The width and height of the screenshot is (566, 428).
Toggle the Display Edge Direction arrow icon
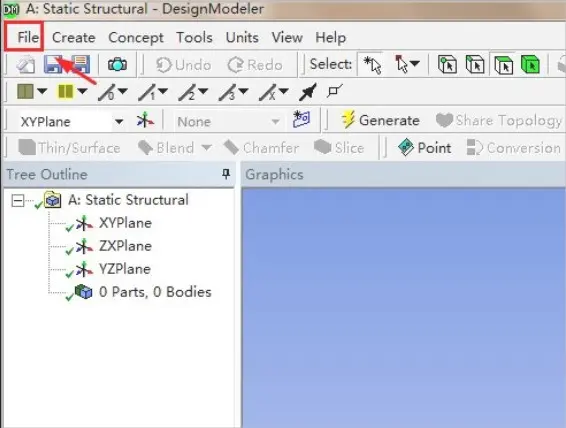point(308,92)
